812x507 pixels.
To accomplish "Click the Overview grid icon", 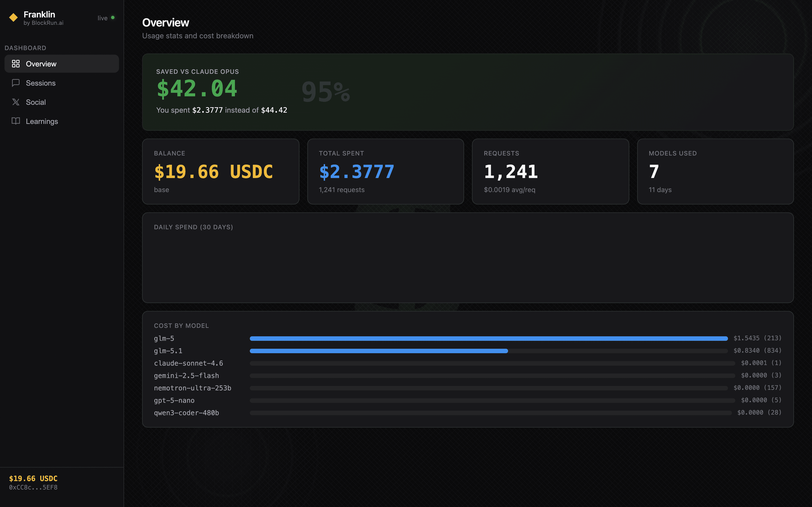I will 16,64.
